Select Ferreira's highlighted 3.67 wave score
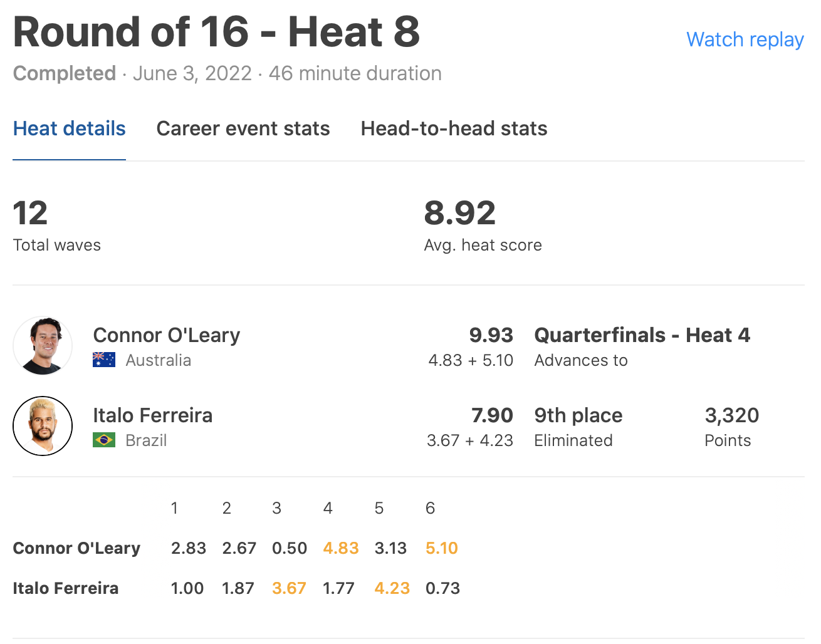 tap(289, 588)
